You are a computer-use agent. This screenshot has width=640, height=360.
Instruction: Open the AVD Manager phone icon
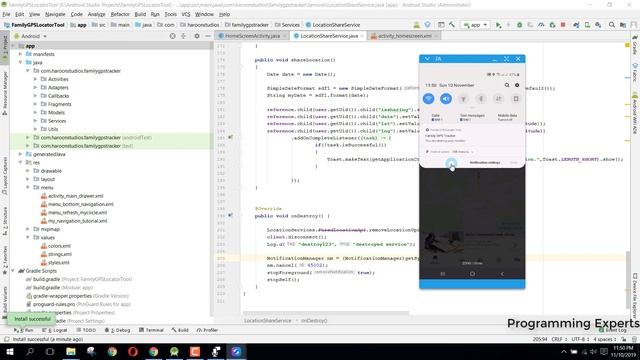[x=587, y=25]
